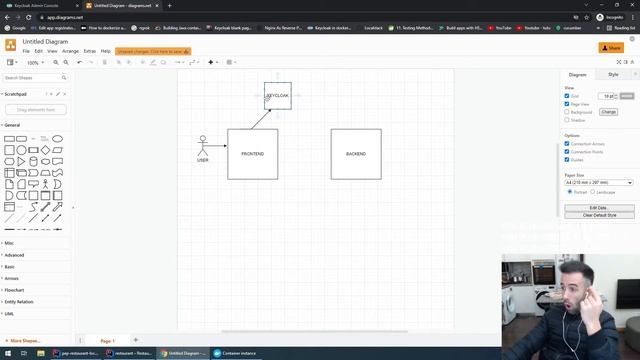Expand the Advanced shapes section
Viewport: 640px width, 360px height.
pyautogui.click(x=13, y=255)
